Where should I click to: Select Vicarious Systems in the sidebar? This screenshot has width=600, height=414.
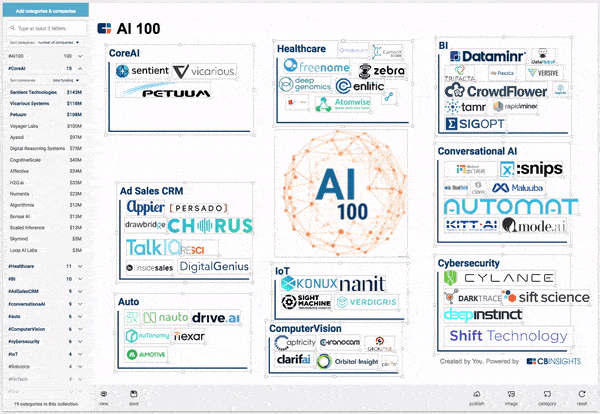30,103
